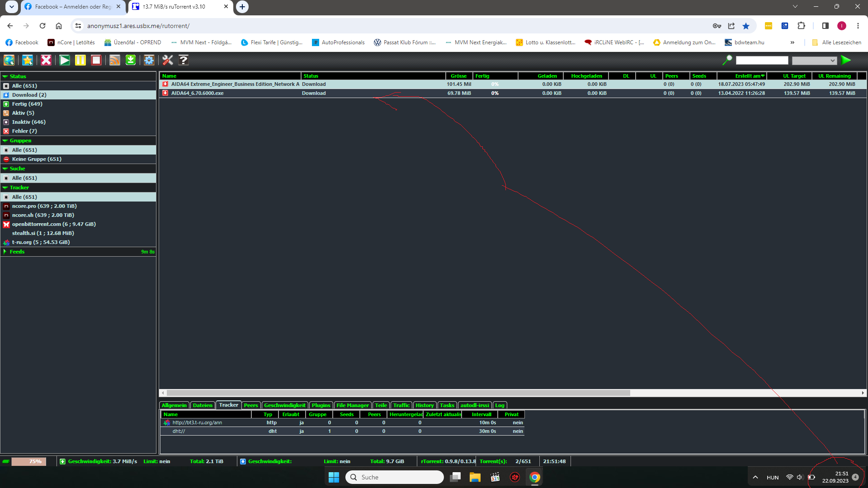Click the green download arrow toolbar icon

(131, 60)
